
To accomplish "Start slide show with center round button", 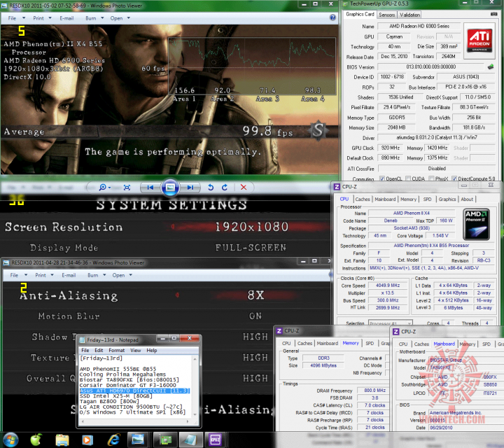I will 170,188.
